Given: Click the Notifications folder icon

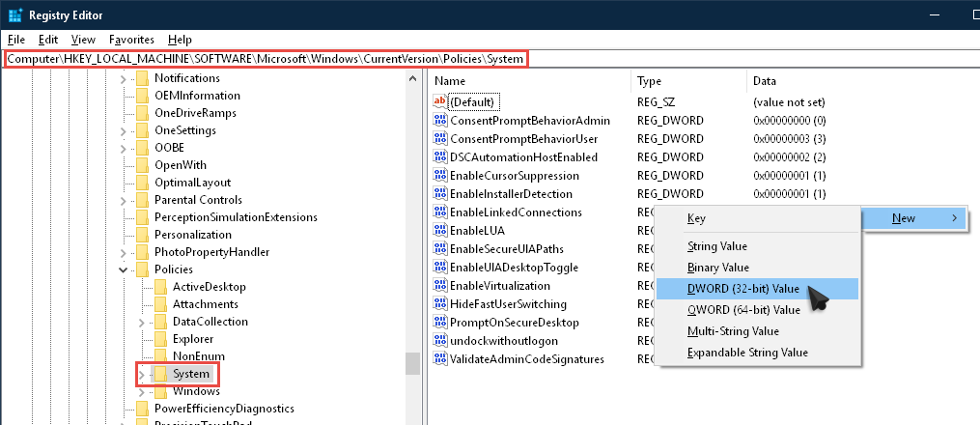Looking at the screenshot, I should [143, 78].
